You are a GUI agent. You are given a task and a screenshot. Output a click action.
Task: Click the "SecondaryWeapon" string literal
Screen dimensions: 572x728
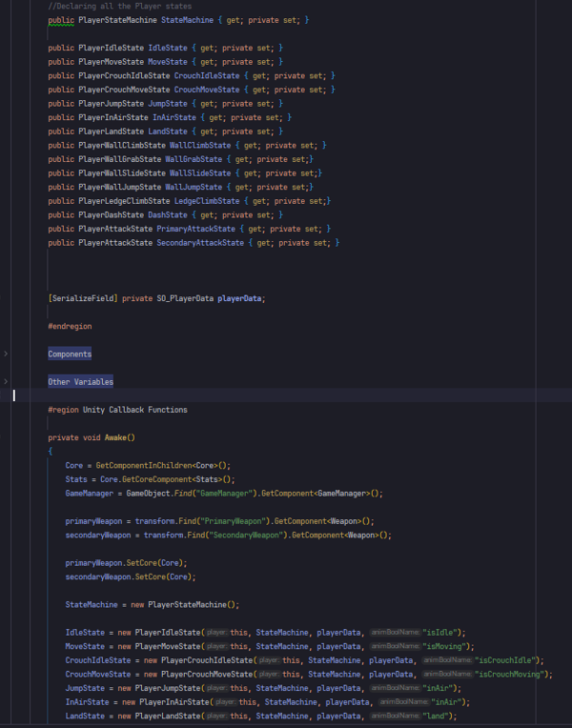point(246,536)
